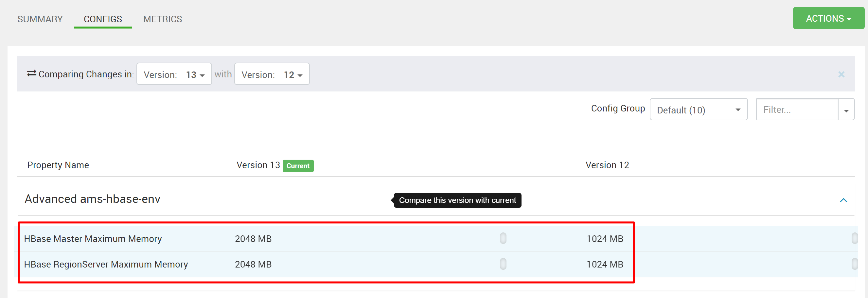The height and width of the screenshot is (298, 868).
Task: Open the green ACTIONS menu button
Action: 828,18
